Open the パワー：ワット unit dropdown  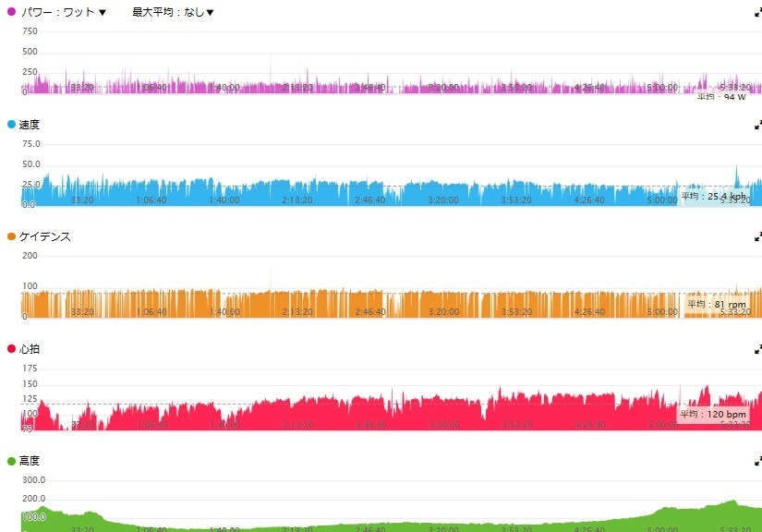64,12
